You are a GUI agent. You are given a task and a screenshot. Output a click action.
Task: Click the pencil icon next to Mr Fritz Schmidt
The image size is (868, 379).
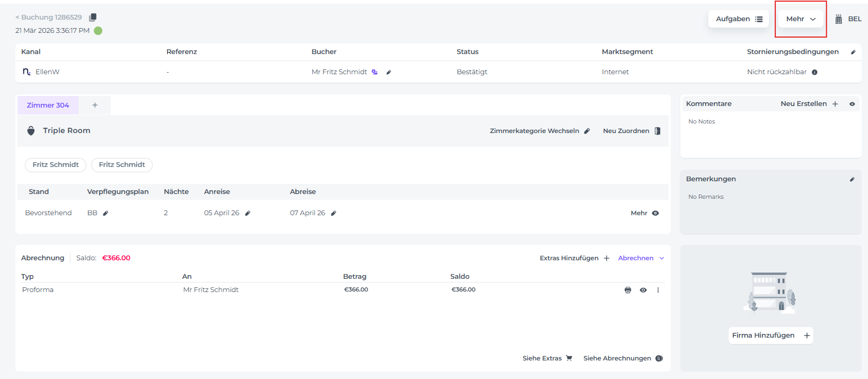tap(389, 72)
